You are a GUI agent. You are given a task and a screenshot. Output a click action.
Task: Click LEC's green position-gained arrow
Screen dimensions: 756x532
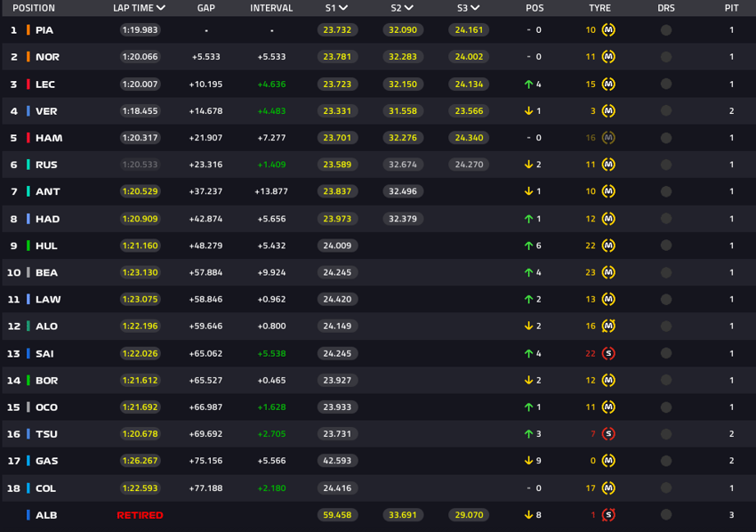coord(528,84)
